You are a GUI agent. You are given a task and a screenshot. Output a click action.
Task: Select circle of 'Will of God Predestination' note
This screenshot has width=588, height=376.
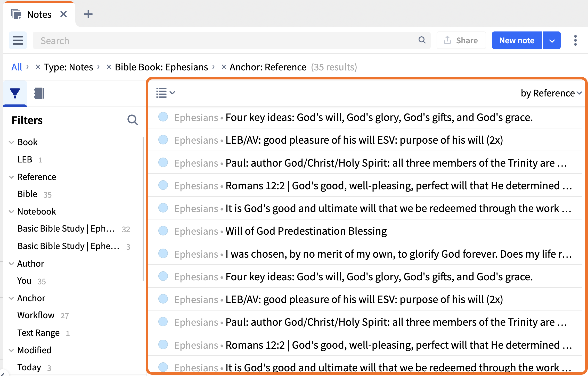[x=163, y=231]
